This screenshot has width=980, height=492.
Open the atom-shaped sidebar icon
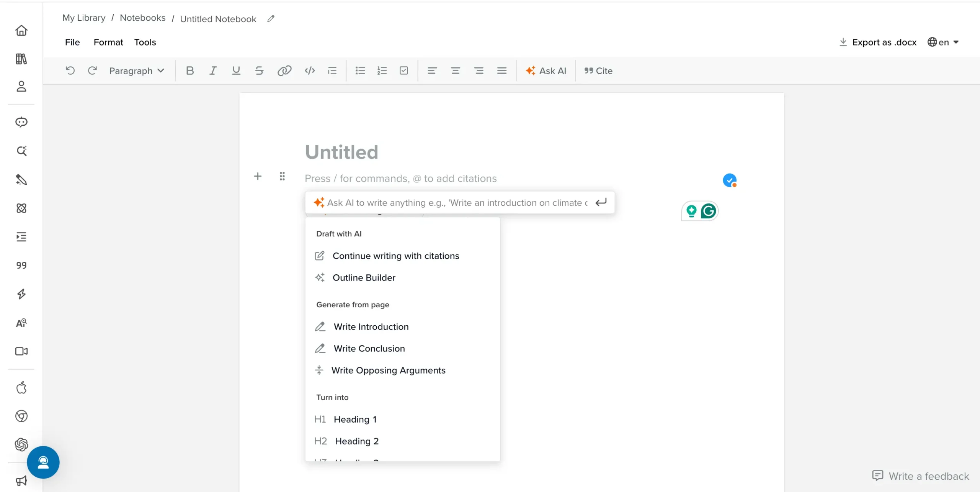tap(21, 208)
